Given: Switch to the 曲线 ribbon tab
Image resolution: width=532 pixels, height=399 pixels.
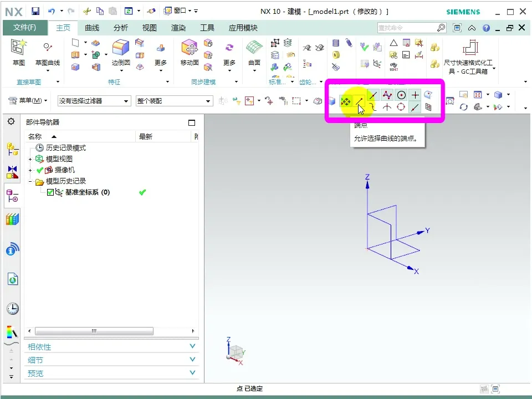Looking at the screenshot, I should coord(92,28).
